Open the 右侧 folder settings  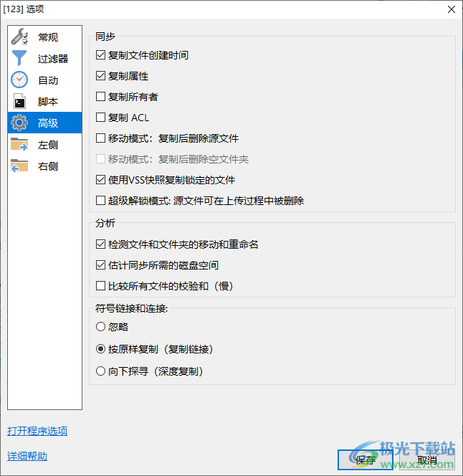[44, 166]
